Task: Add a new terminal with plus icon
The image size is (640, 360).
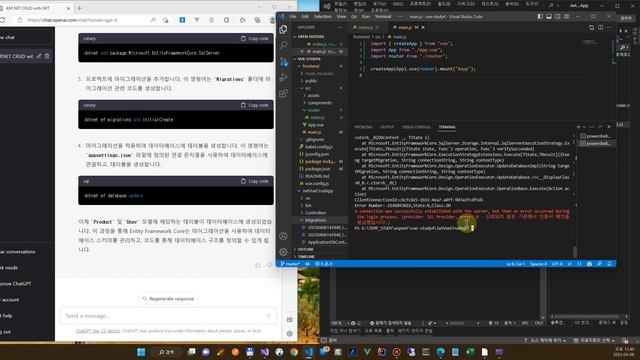Action: 578,127
